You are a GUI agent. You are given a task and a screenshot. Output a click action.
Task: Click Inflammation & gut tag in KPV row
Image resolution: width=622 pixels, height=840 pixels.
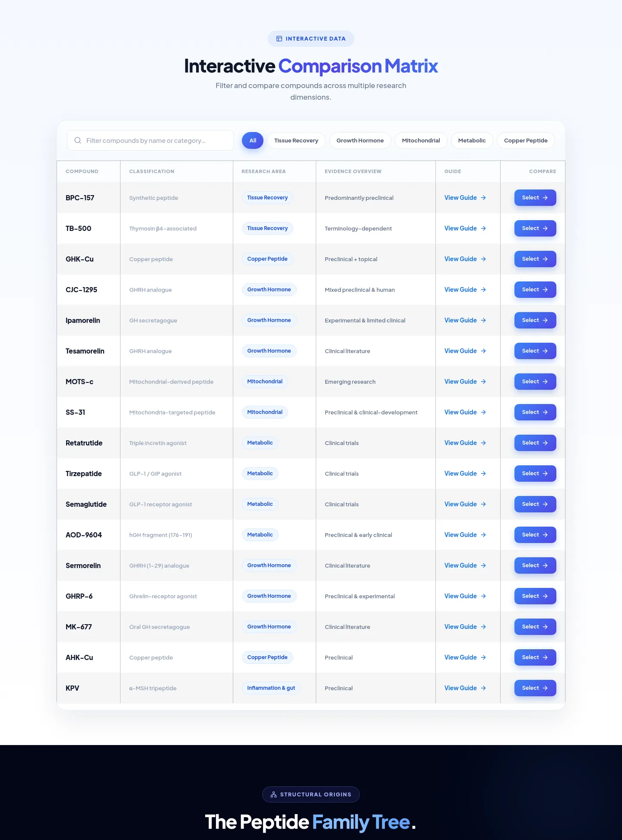pos(271,688)
